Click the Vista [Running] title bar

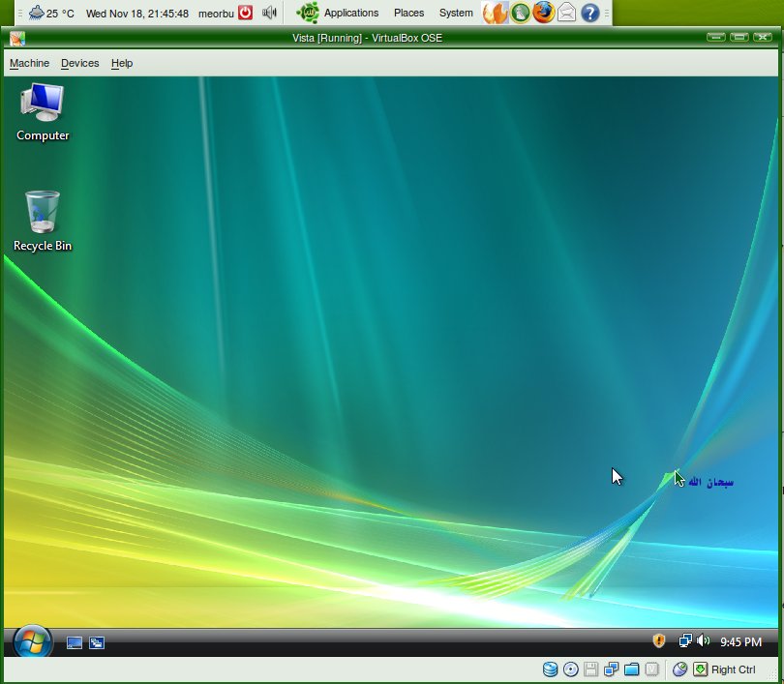point(367,38)
